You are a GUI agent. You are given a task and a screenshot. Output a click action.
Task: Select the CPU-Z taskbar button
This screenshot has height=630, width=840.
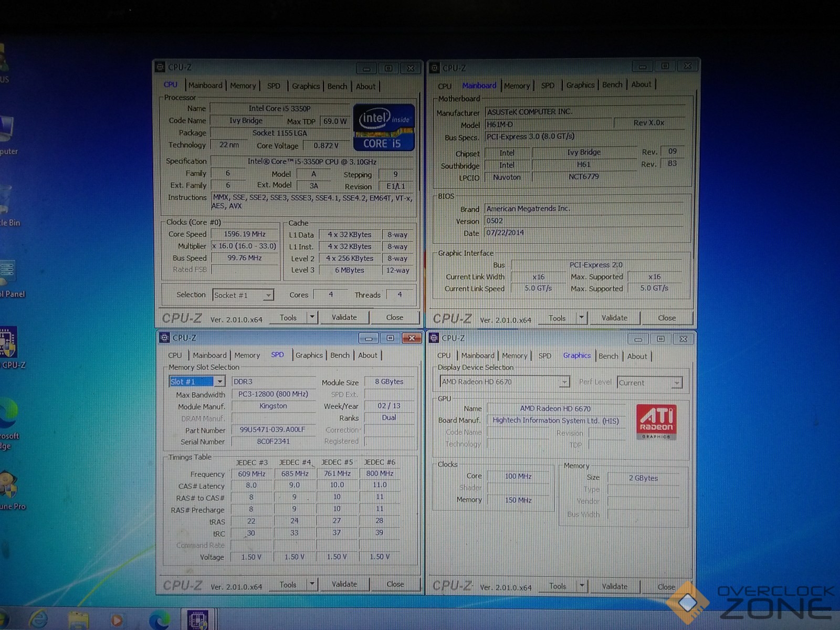[x=198, y=619]
